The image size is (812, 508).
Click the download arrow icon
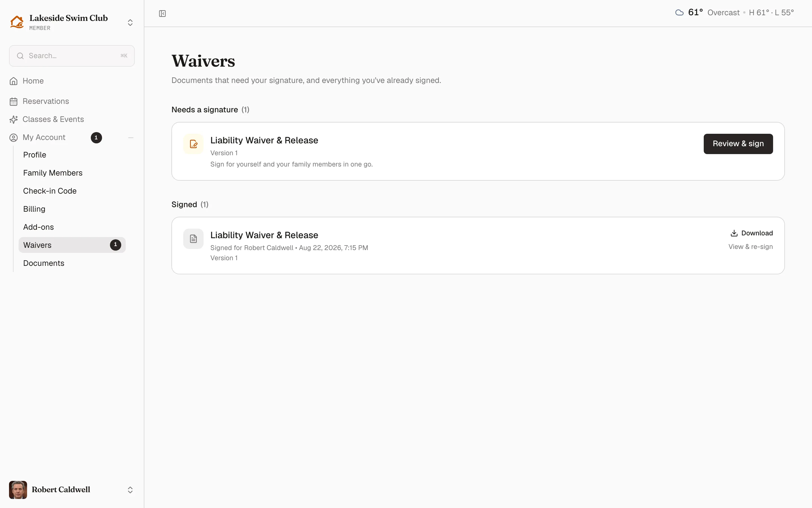pyautogui.click(x=734, y=233)
